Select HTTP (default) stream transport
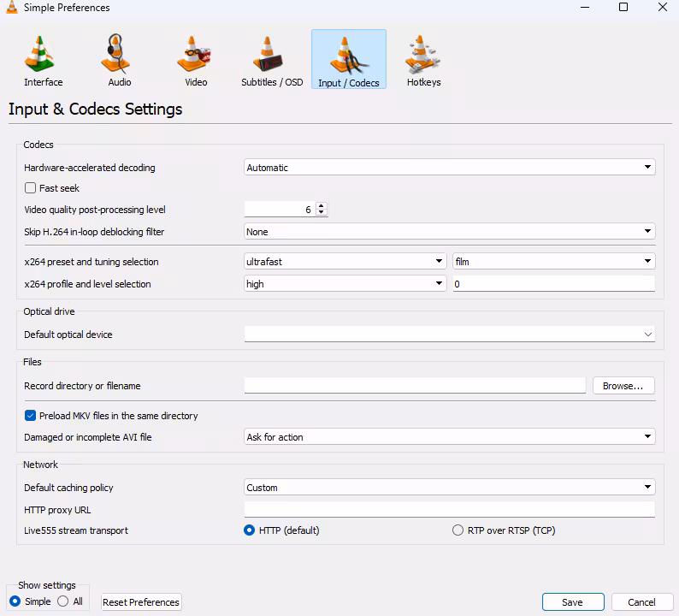Screen dimensions: 679x616 [249, 530]
